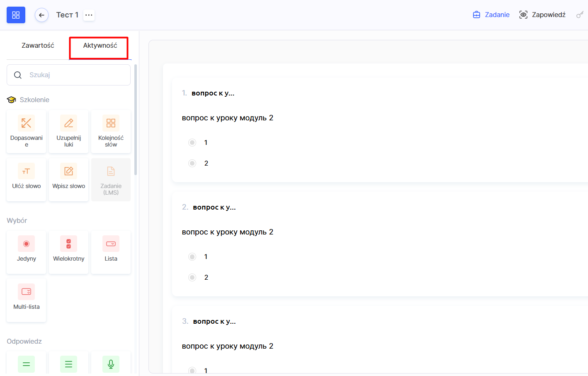Switch to the Aktywność tab

(x=100, y=46)
